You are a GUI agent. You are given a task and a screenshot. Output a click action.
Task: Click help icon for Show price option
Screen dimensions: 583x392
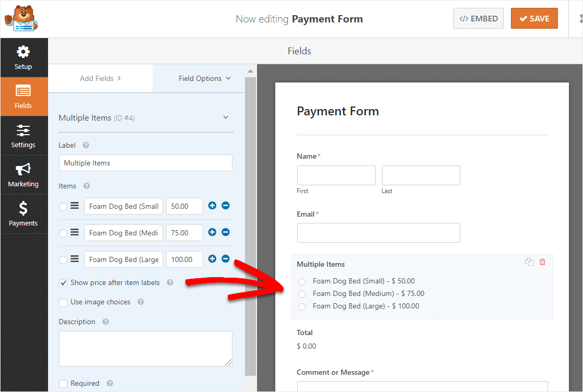click(170, 282)
